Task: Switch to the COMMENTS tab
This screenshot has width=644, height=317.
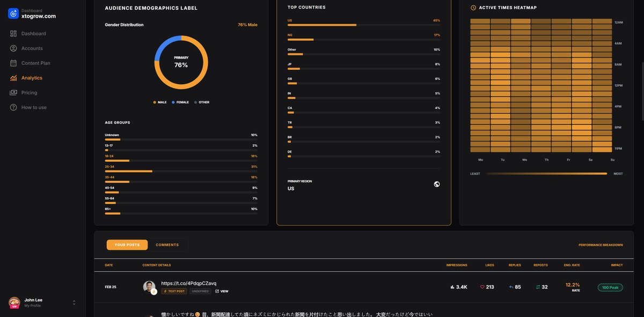Action: [x=167, y=244]
